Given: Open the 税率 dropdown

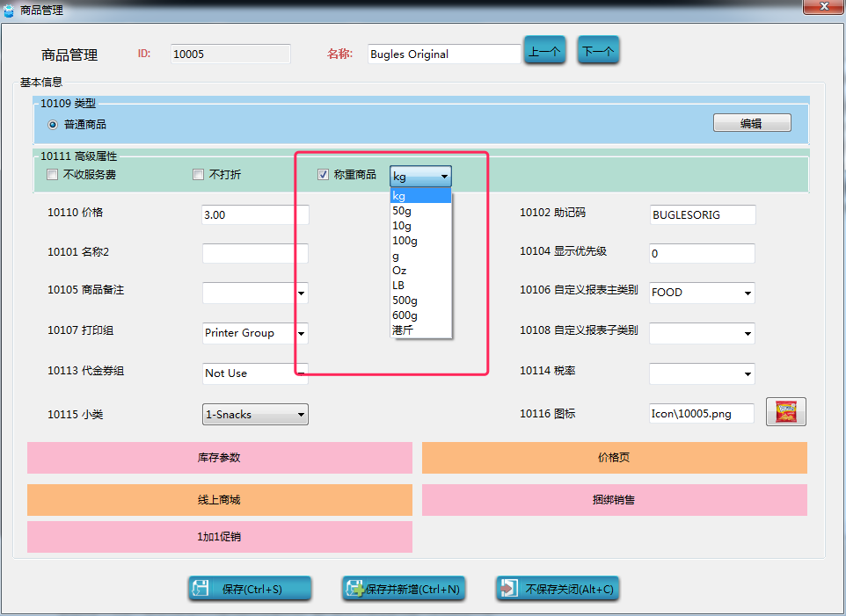Looking at the screenshot, I should 748,373.
